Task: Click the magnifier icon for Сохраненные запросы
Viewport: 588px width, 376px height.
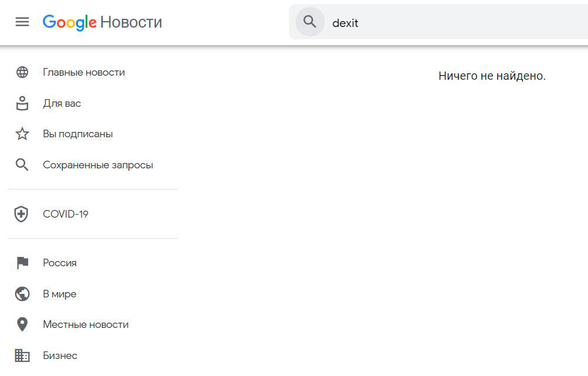Action: (x=22, y=165)
